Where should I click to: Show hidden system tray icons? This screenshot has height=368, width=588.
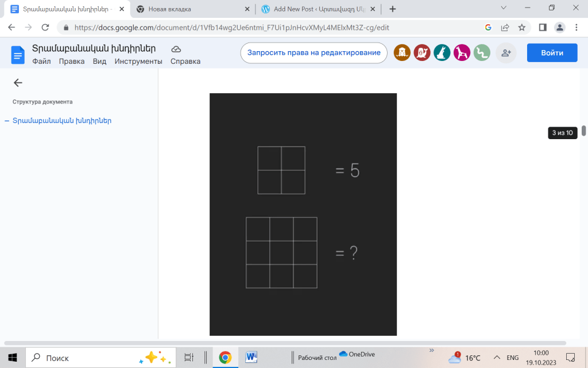tap(497, 358)
